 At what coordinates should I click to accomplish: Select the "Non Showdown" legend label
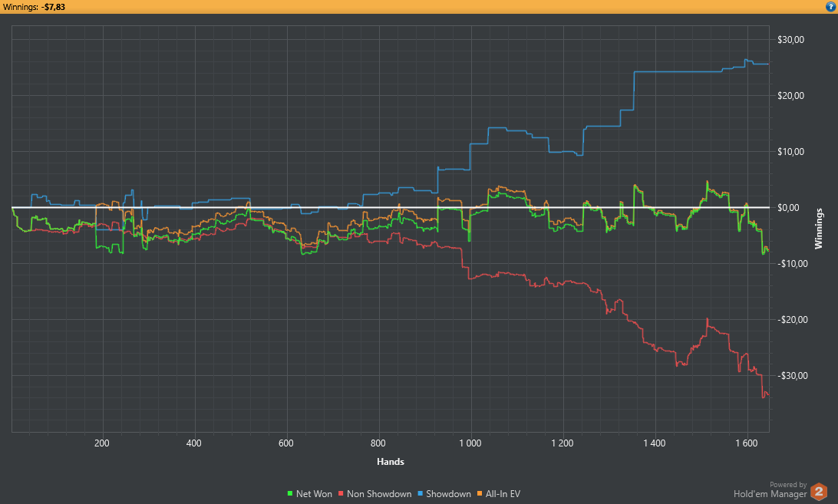pos(379,494)
